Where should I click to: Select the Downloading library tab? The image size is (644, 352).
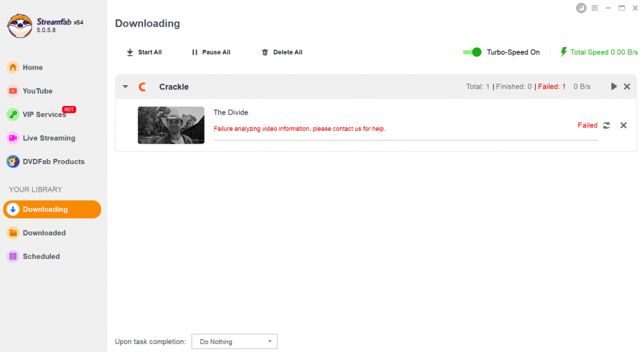coord(52,210)
